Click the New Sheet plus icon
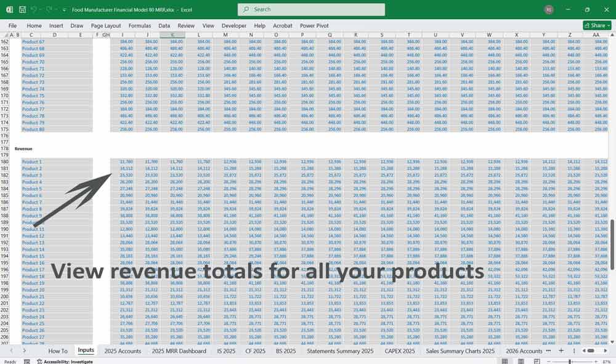This screenshot has width=616, height=364. click(561, 350)
